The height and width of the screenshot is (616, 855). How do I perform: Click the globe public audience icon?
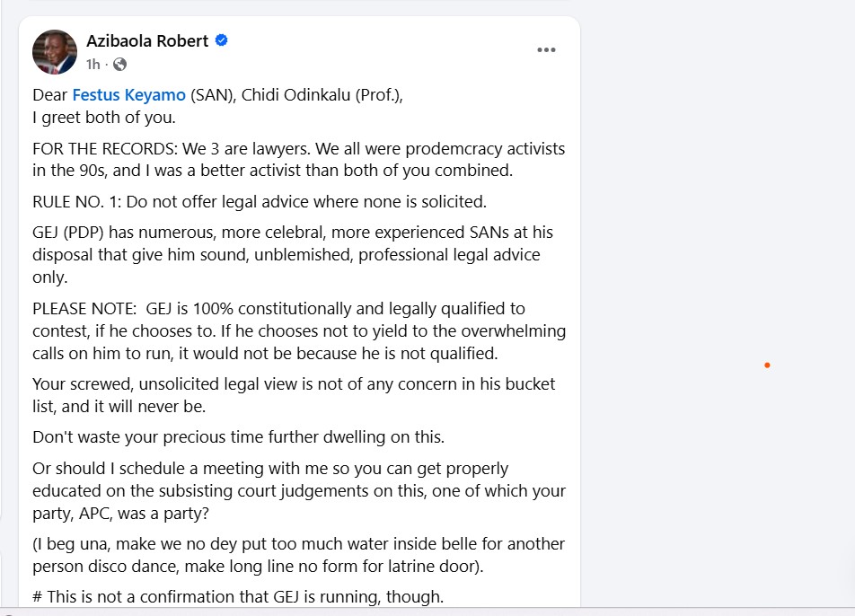click(120, 65)
